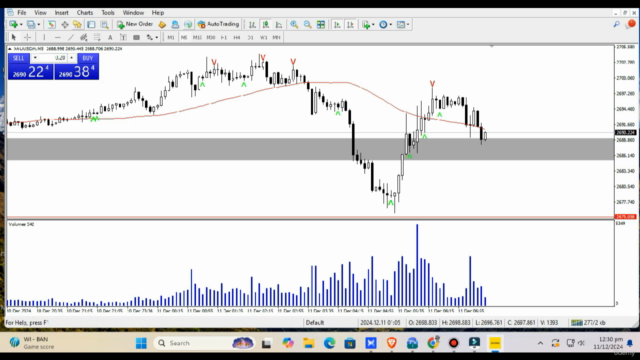Viewport: 640px width, 360px height.
Task: Click the Arrows objects icon
Action: [149, 37]
